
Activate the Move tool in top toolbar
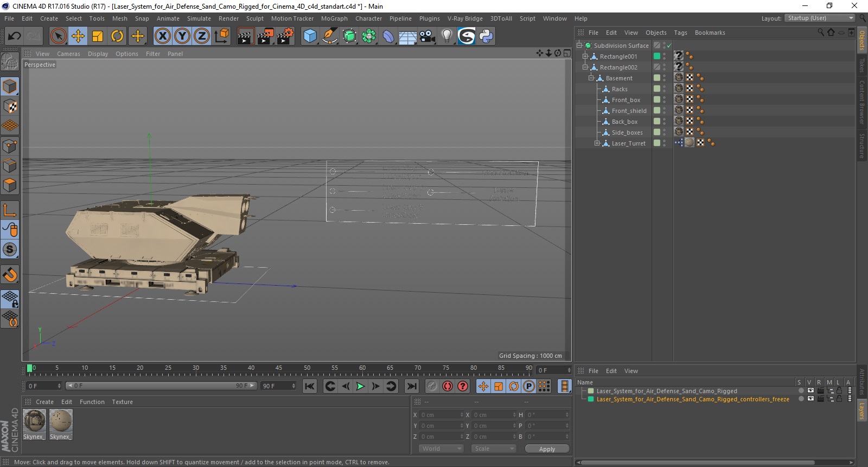pyautogui.click(x=78, y=36)
